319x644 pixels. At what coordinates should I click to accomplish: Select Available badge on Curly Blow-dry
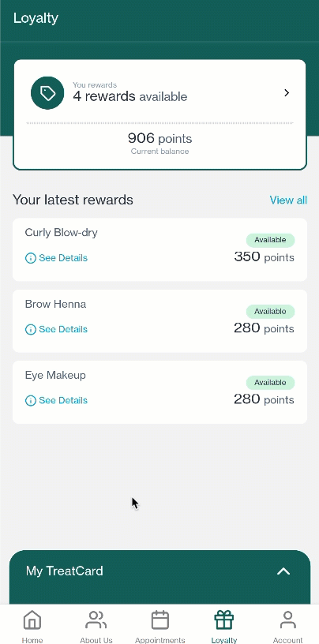[x=270, y=240]
